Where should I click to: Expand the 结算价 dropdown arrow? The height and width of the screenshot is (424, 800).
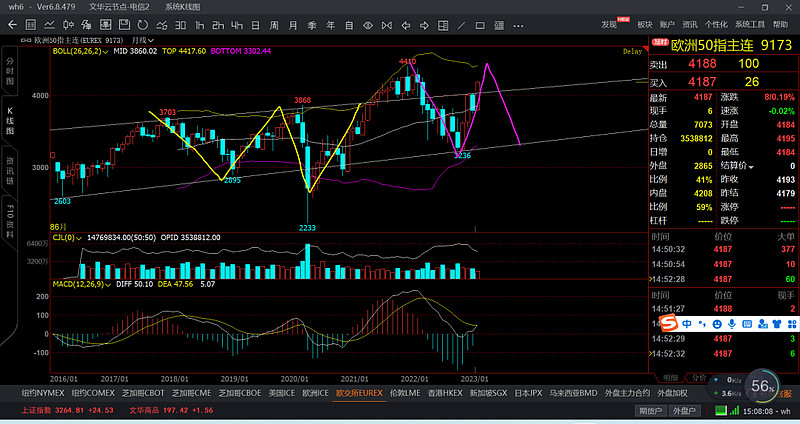751,167
